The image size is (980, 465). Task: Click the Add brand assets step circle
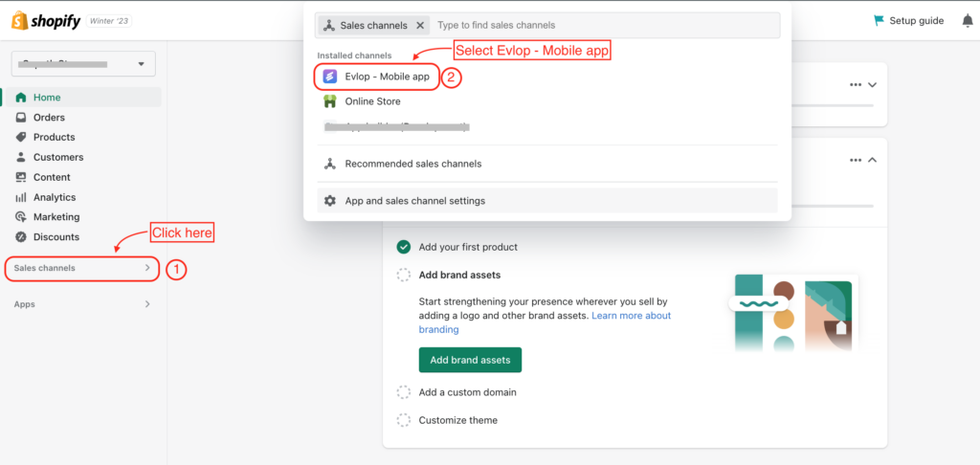coord(404,275)
